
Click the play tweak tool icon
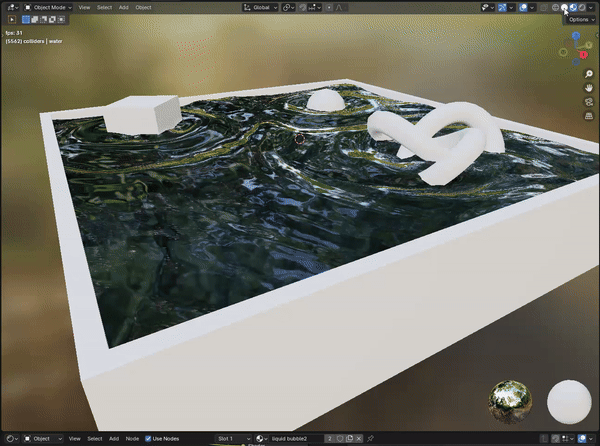[12, 19]
